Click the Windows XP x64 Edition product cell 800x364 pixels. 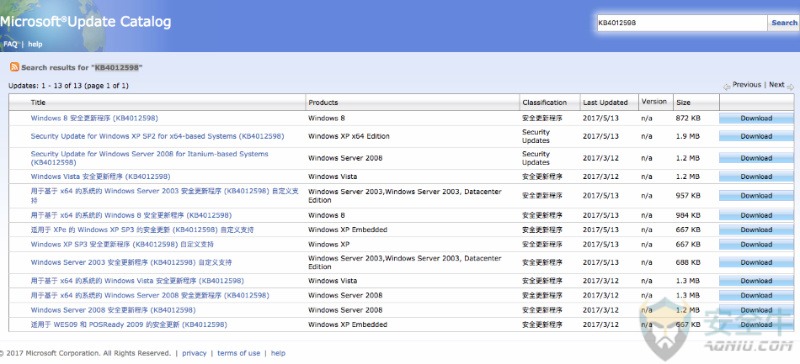click(x=349, y=136)
